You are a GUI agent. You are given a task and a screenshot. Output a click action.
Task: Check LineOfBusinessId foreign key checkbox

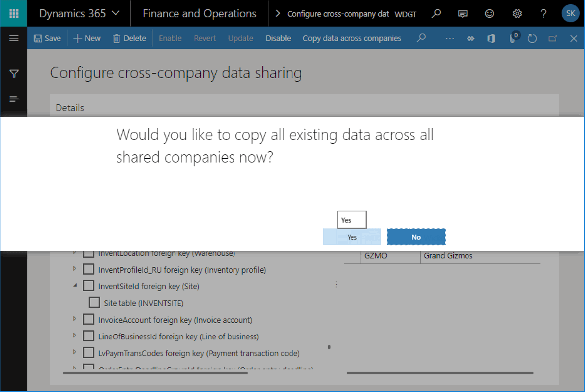tap(88, 336)
